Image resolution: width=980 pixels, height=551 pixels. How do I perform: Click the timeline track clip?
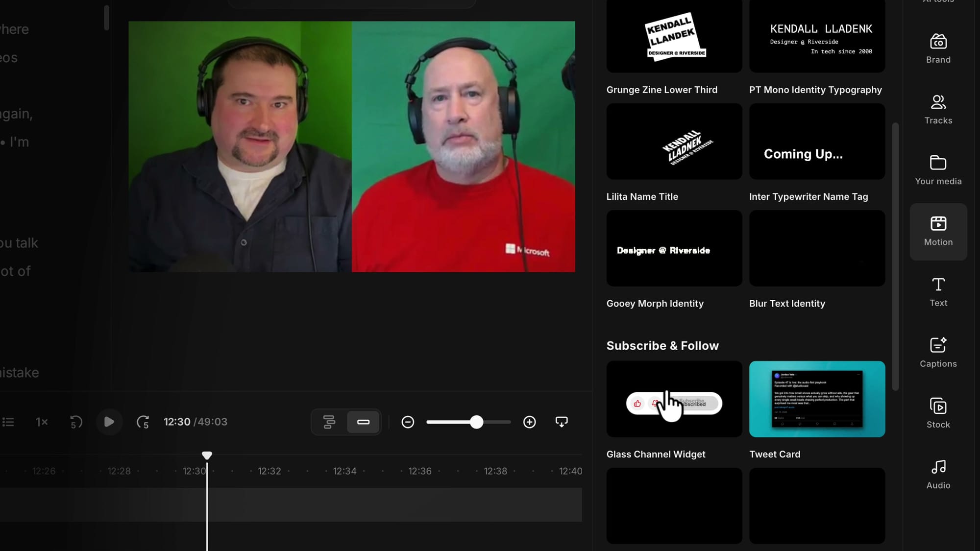[291, 504]
